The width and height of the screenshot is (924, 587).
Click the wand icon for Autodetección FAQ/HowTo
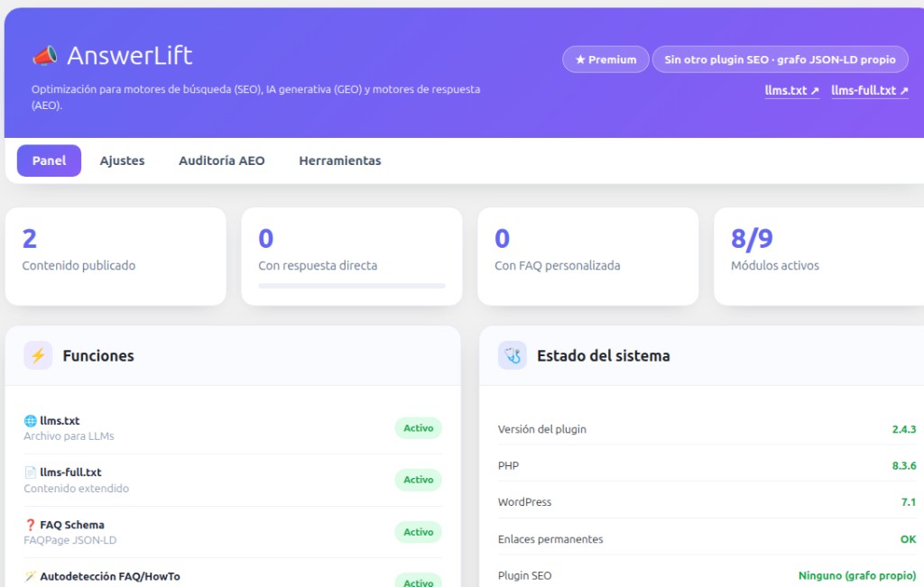pos(30,576)
